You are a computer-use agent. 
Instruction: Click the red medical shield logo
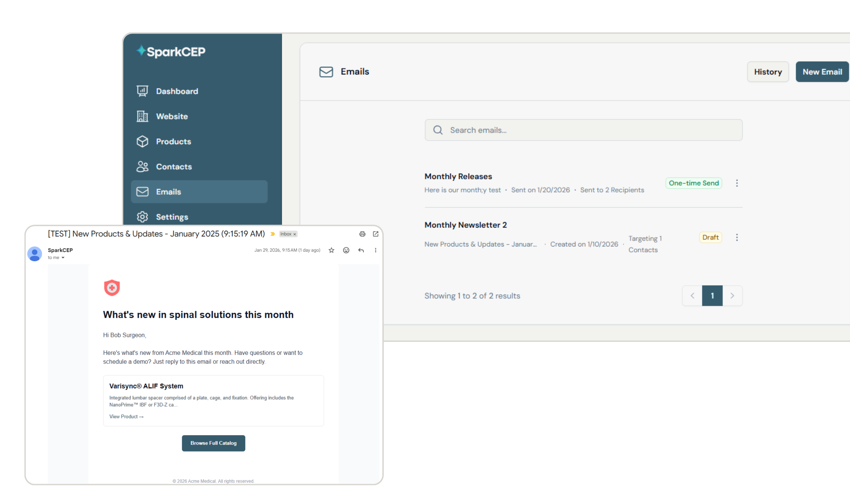(x=112, y=288)
